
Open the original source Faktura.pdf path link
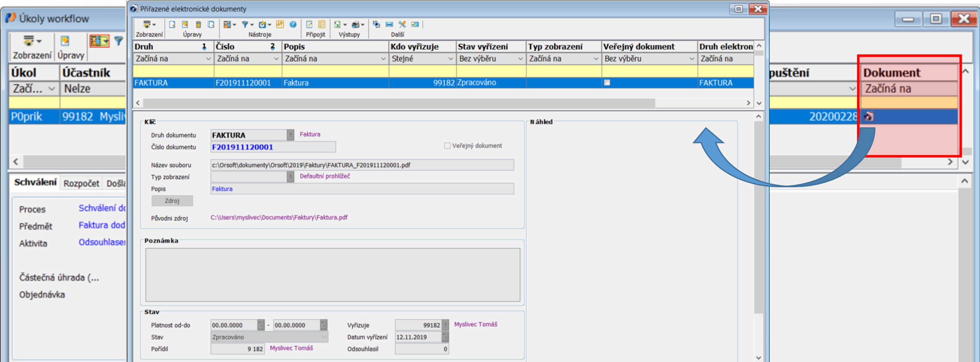tap(279, 217)
